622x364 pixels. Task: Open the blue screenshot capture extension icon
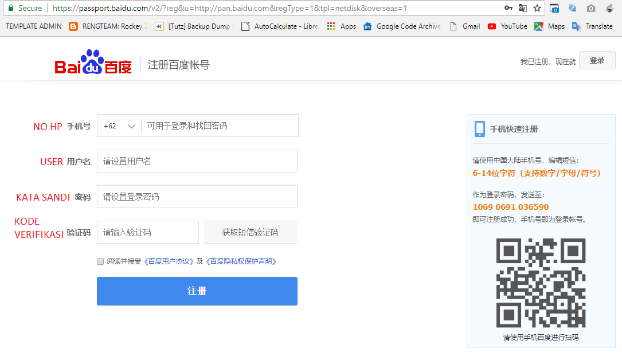[x=554, y=8]
